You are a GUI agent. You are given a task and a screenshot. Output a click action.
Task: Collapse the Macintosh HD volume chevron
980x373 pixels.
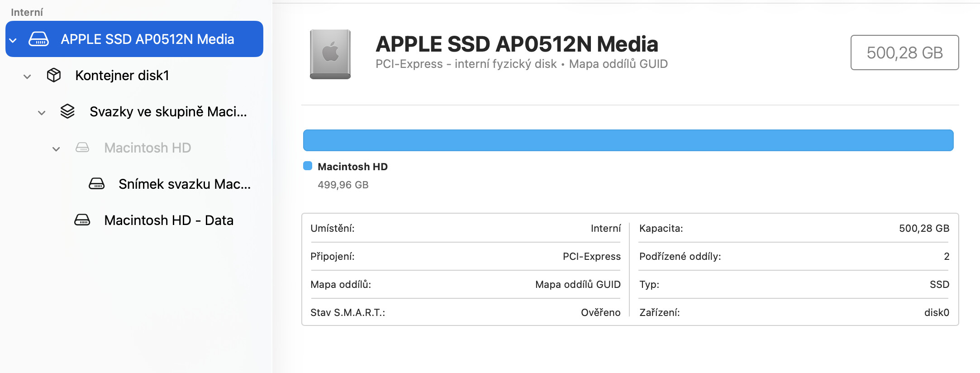click(57, 149)
